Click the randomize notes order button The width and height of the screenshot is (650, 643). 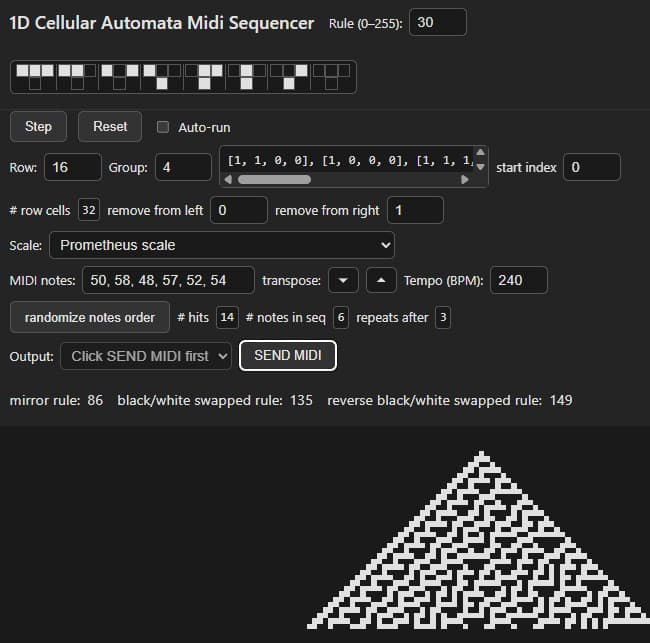(89, 317)
